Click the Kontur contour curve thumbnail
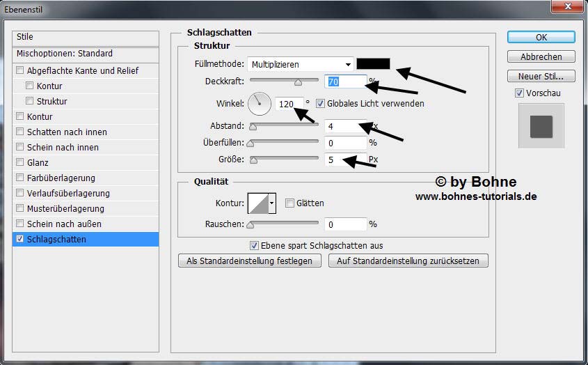 [x=258, y=203]
